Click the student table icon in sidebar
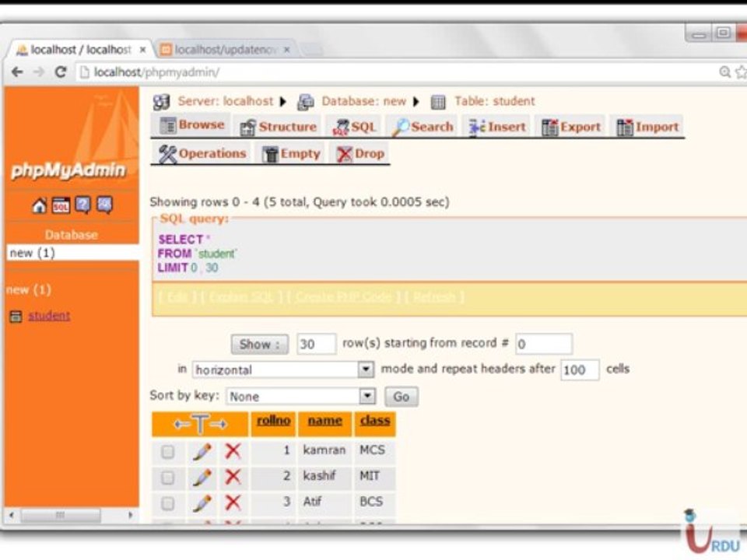Image resolution: width=747 pixels, height=560 pixels. (16, 317)
